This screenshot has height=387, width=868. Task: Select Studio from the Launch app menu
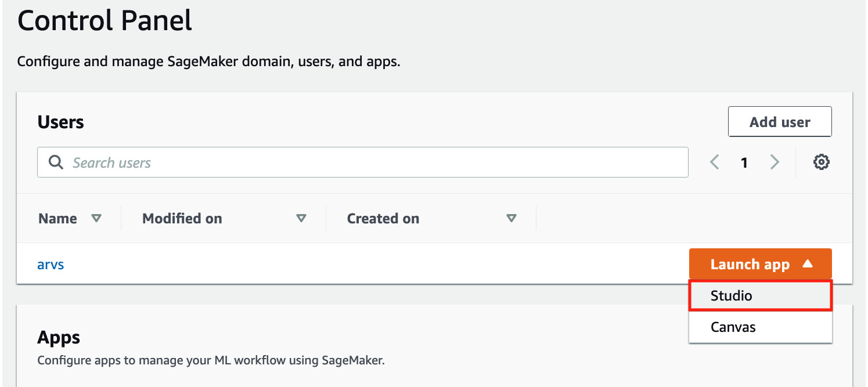pyautogui.click(x=761, y=295)
